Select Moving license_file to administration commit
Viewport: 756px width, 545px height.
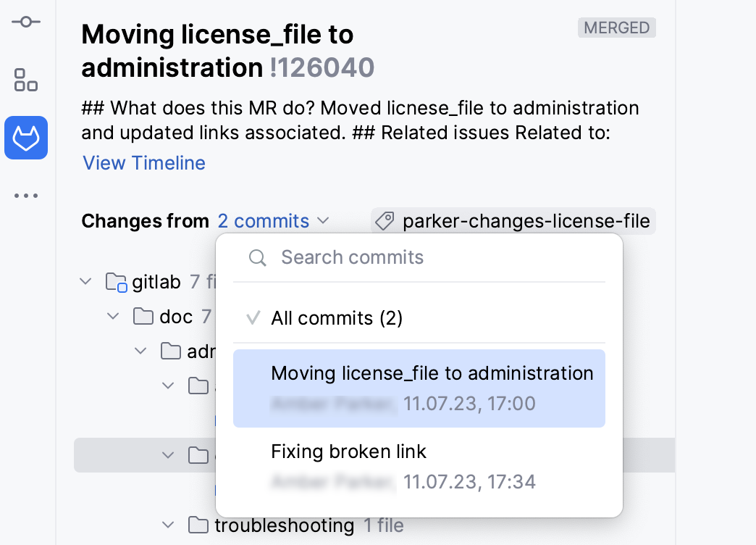[x=419, y=388]
